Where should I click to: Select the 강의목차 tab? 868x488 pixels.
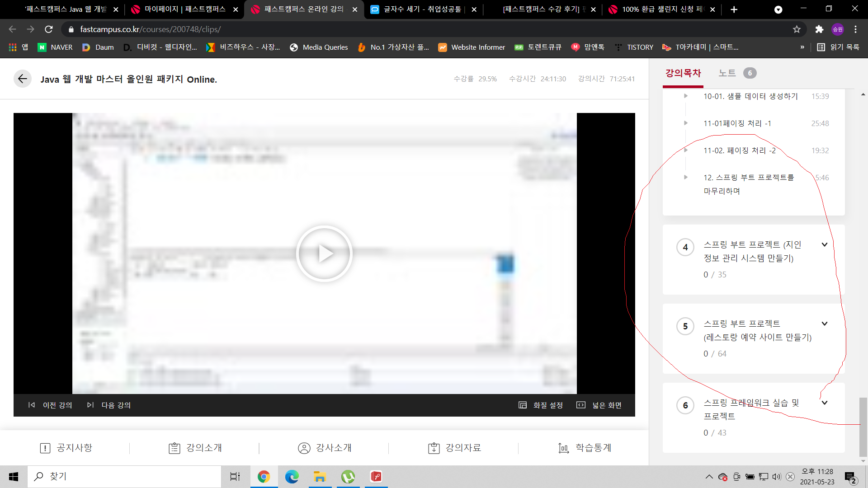[x=683, y=73]
